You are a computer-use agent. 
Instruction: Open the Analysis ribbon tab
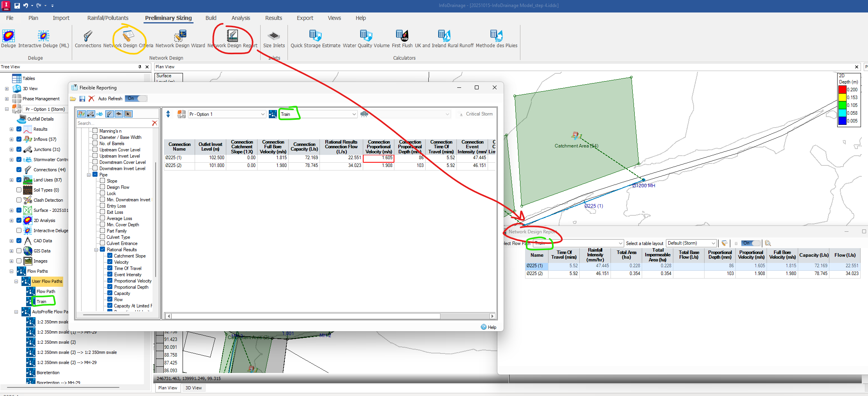(x=241, y=18)
